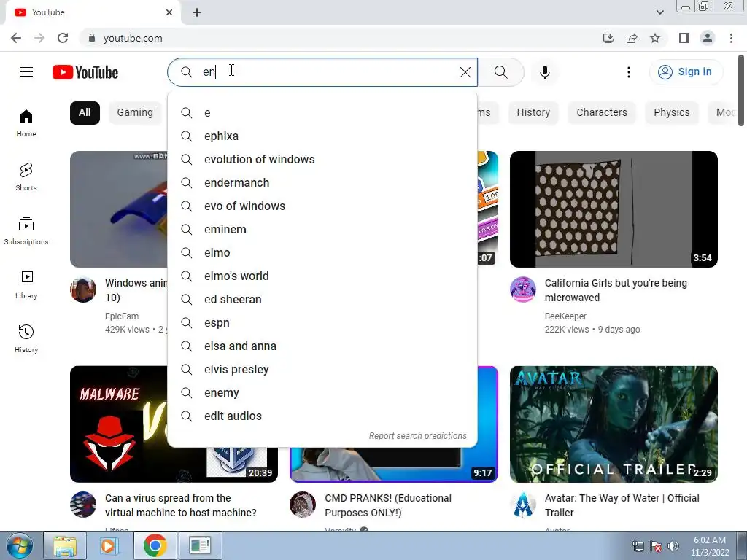Open YouTube settings three-dot menu
The image size is (747, 560).
[628, 72]
